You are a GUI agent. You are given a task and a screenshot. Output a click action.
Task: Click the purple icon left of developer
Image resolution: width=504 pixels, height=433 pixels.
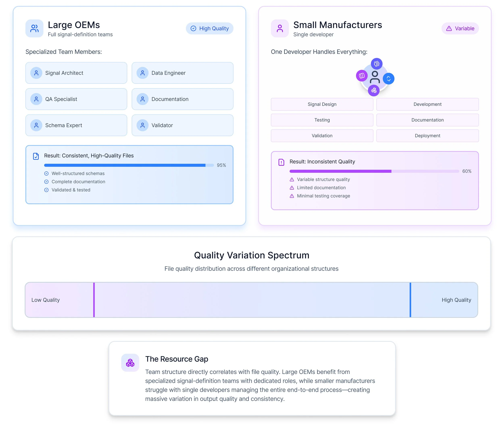[362, 76]
